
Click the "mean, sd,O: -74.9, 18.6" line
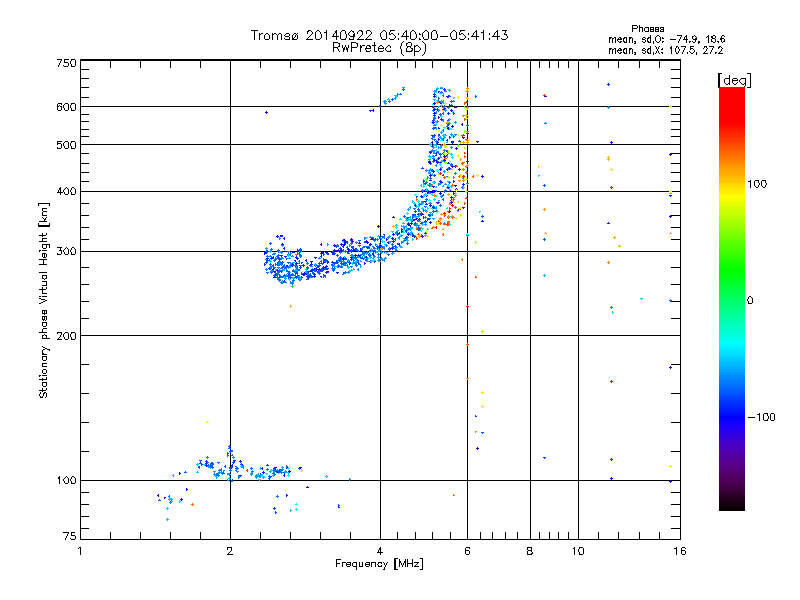coord(666,39)
